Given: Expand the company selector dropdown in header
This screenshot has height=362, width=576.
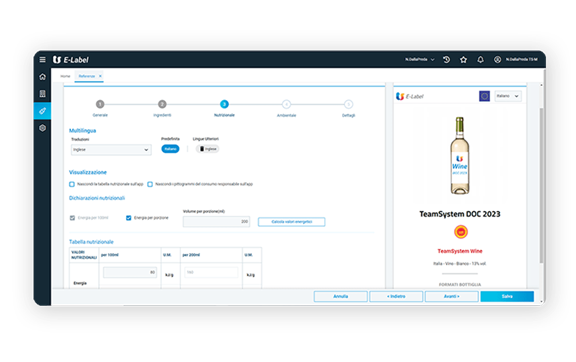Looking at the screenshot, I should [420, 60].
